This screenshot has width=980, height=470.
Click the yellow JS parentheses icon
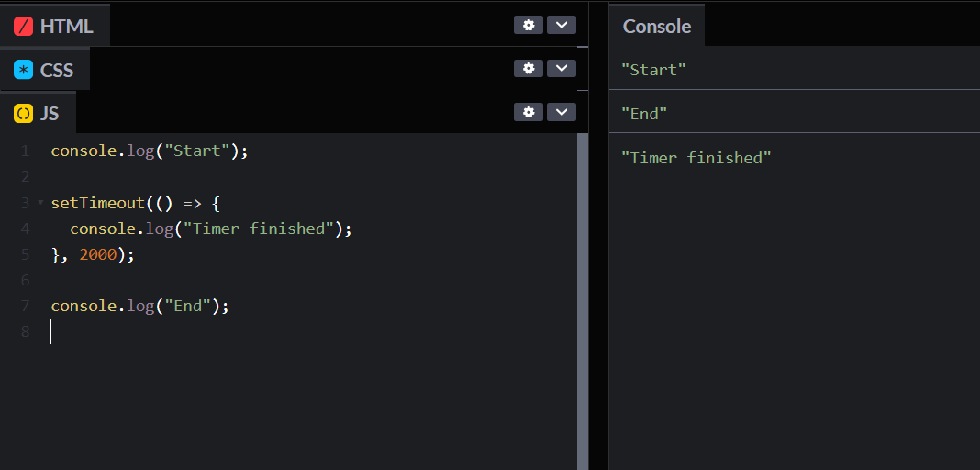click(23, 114)
